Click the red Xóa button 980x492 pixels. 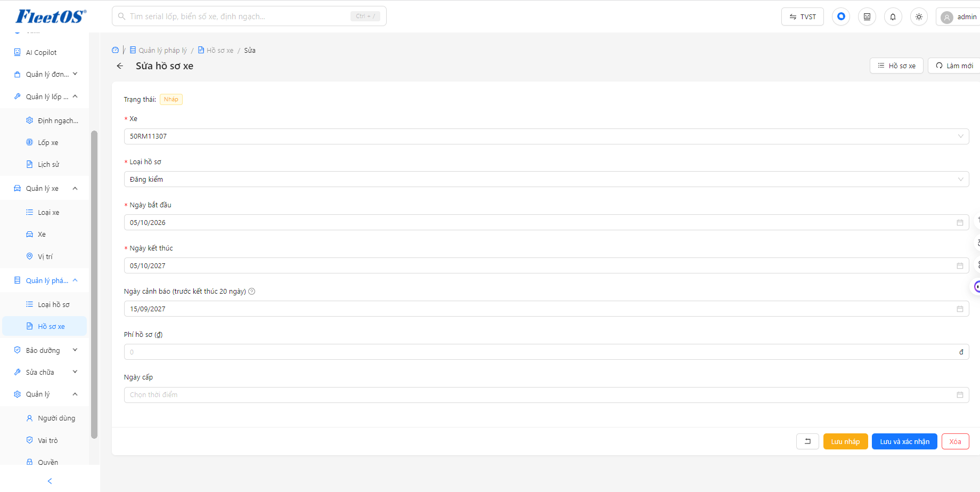point(955,441)
